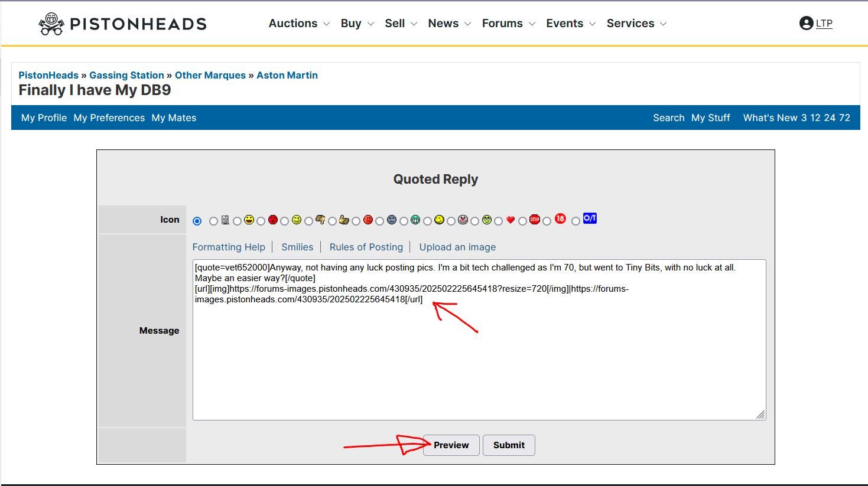The width and height of the screenshot is (868, 486).
Task: Expand the Auctions dropdown menu
Action: [x=299, y=24]
